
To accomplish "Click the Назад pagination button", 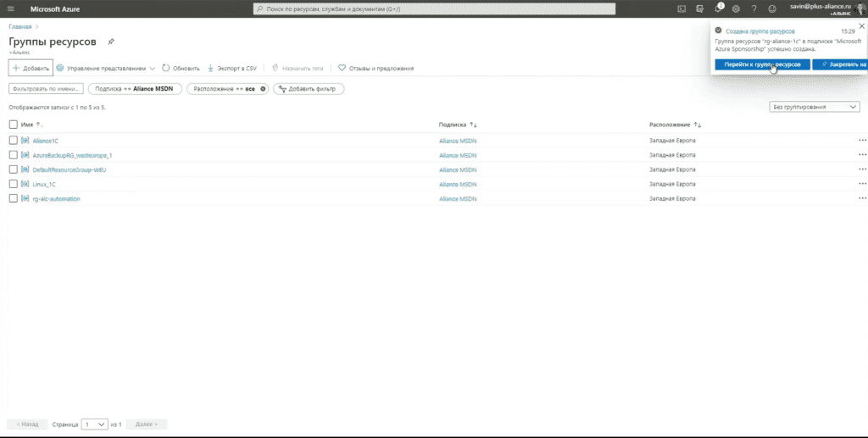I will [x=27, y=424].
